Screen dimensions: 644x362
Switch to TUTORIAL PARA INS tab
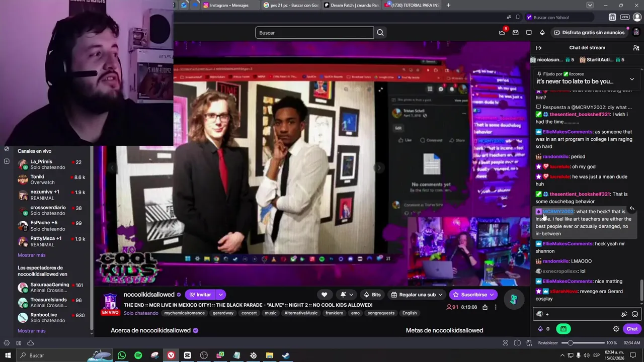[412, 5]
